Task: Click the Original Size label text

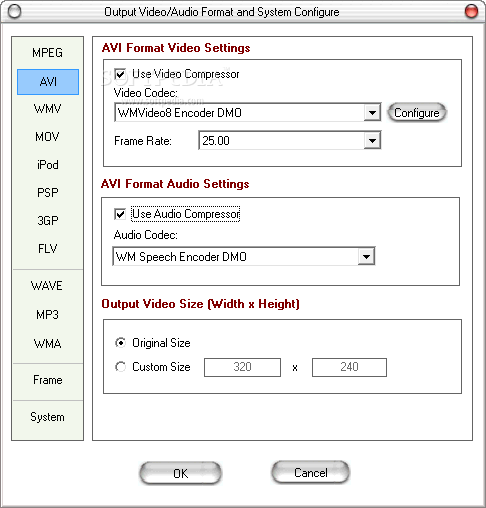Action: tap(161, 343)
